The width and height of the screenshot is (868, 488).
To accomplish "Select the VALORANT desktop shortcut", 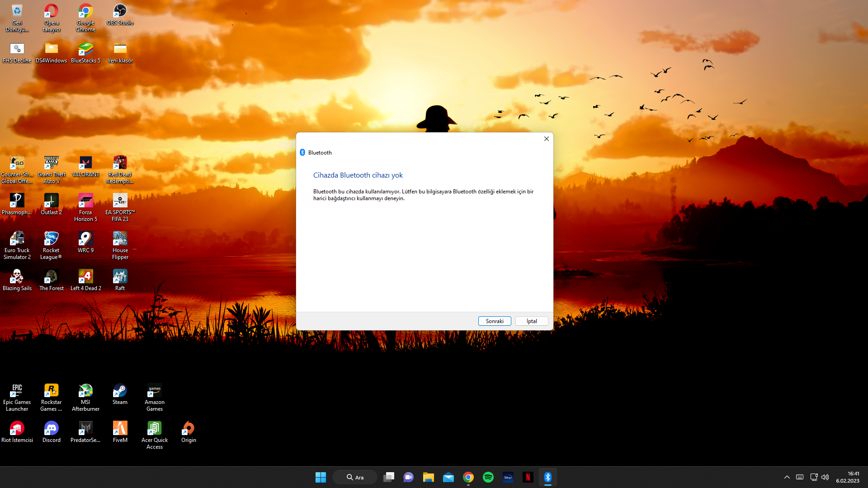I will point(85,166).
